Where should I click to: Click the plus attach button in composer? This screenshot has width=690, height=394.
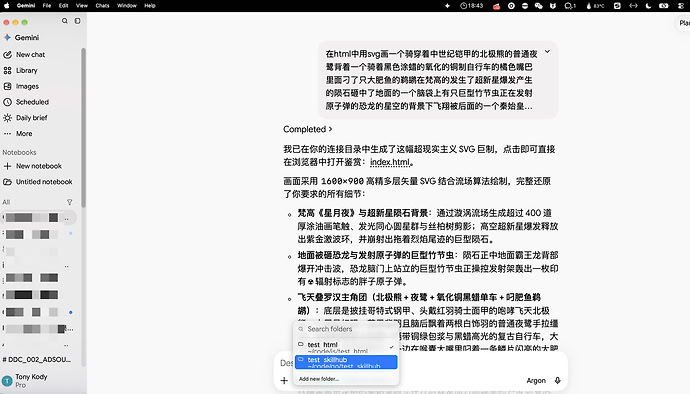[284, 380]
